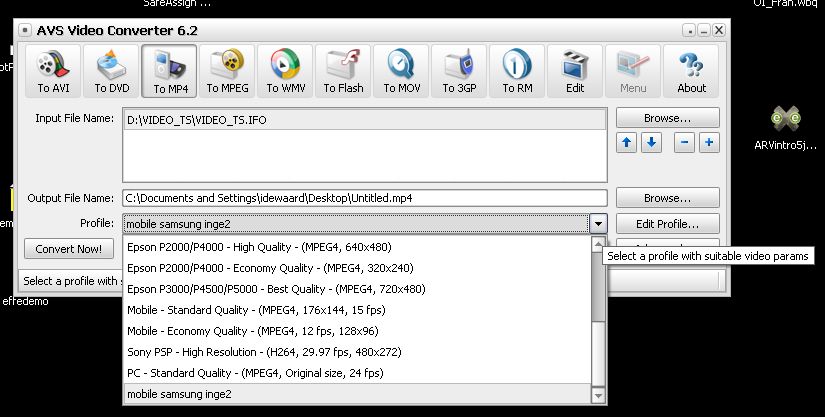Image resolution: width=825 pixels, height=417 pixels.
Task: Switch to To MPEG conversion
Action: pyautogui.click(x=227, y=71)
